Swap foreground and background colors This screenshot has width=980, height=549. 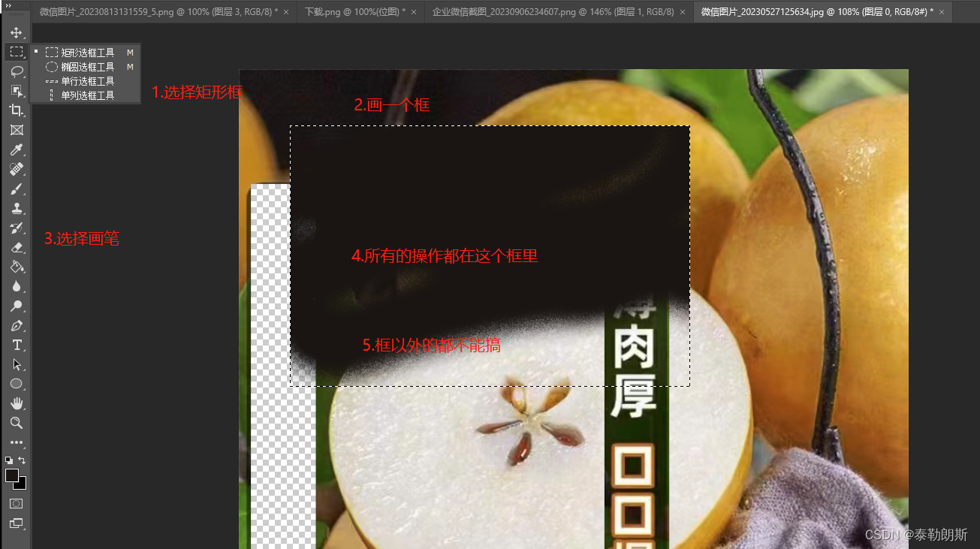pyautogui.click(x=22, y=460)
